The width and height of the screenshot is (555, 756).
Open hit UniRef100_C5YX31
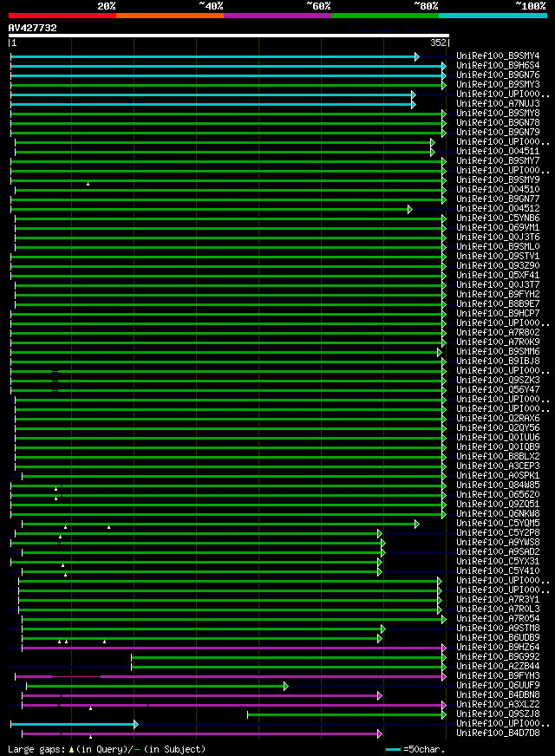498,561
